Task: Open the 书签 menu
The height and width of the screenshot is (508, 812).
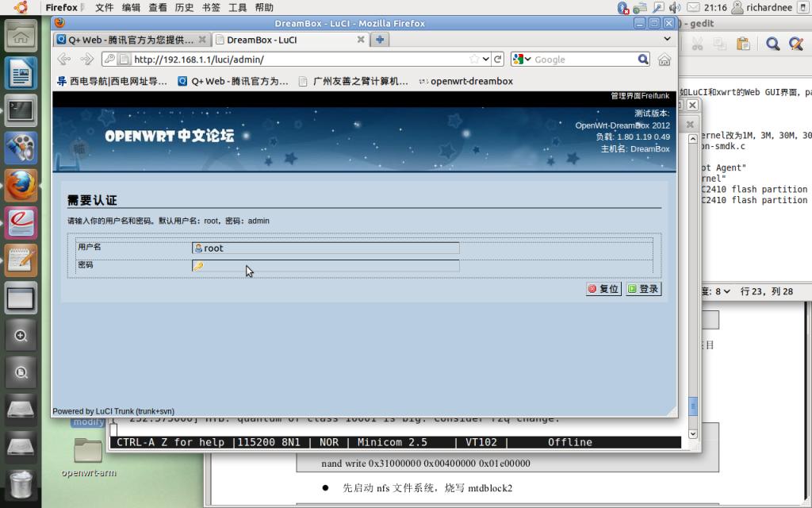Action: (211, 7)
